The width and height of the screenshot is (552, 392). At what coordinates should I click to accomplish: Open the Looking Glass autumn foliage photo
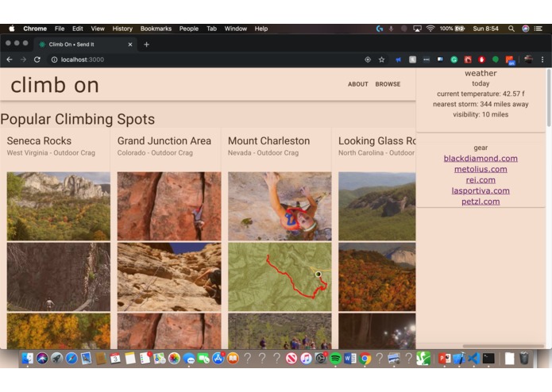[x=376, y=277]
